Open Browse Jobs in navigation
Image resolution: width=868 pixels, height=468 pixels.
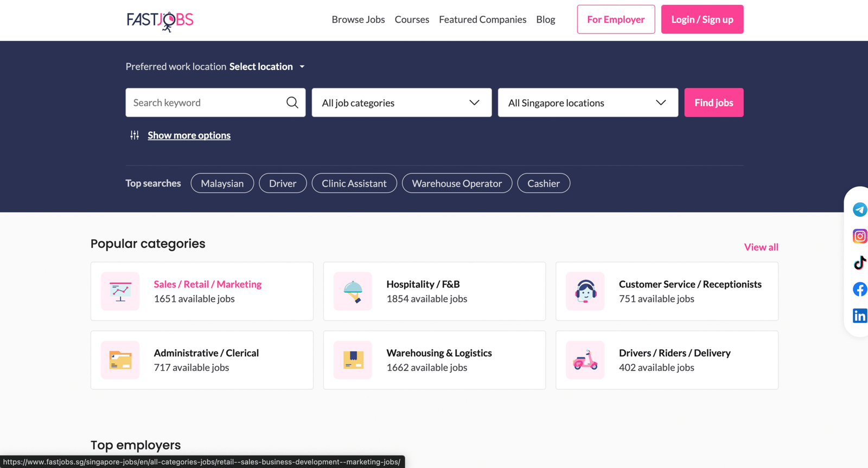[x=358, y=20]
